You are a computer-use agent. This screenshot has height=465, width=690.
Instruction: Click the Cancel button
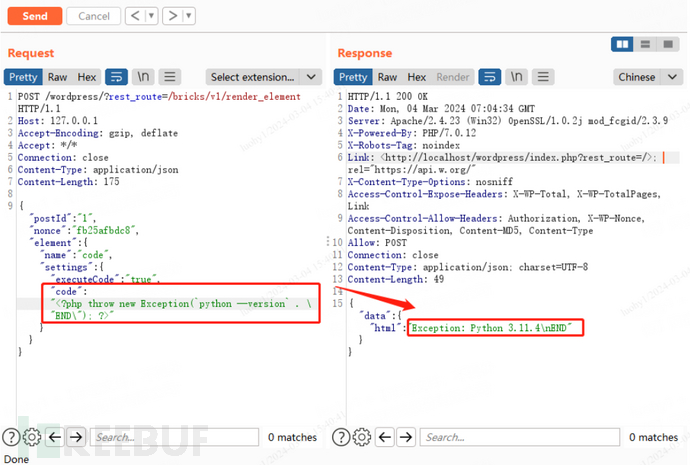pyautogui.click(x=93, y=16)
